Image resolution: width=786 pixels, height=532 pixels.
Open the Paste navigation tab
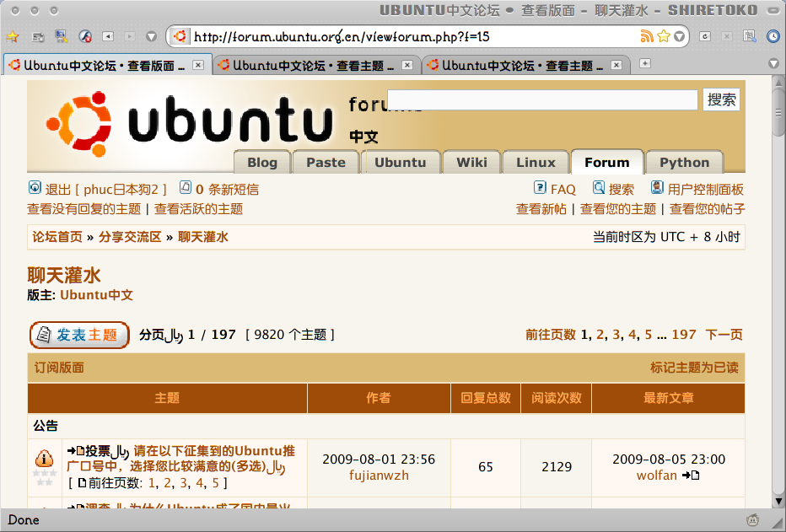point(326,163)
